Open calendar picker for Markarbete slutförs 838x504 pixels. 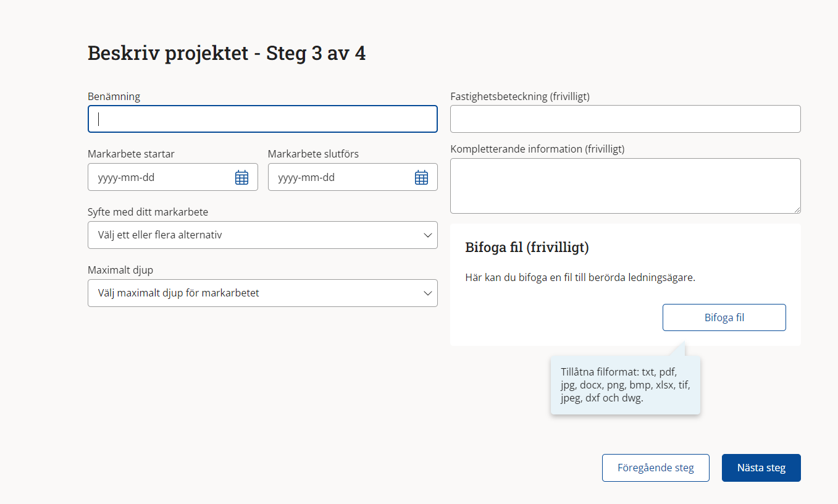(421, 177)
